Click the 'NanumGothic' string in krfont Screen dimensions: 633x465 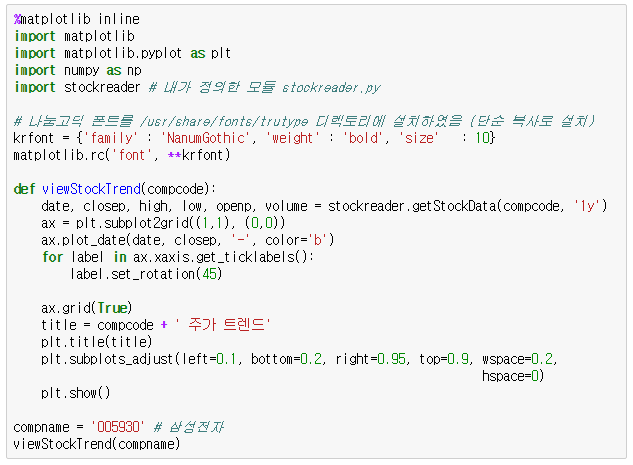pos(207,138)
